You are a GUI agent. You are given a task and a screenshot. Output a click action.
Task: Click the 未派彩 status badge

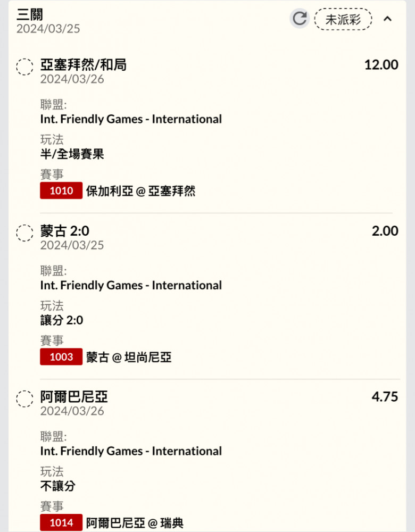(343, 19)
